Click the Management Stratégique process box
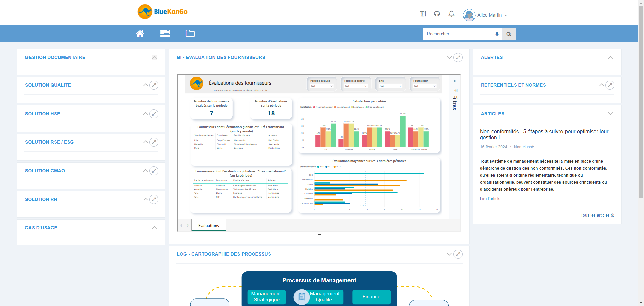The width and height of the screenshot is (644, 306). click(x=266, y=297)
